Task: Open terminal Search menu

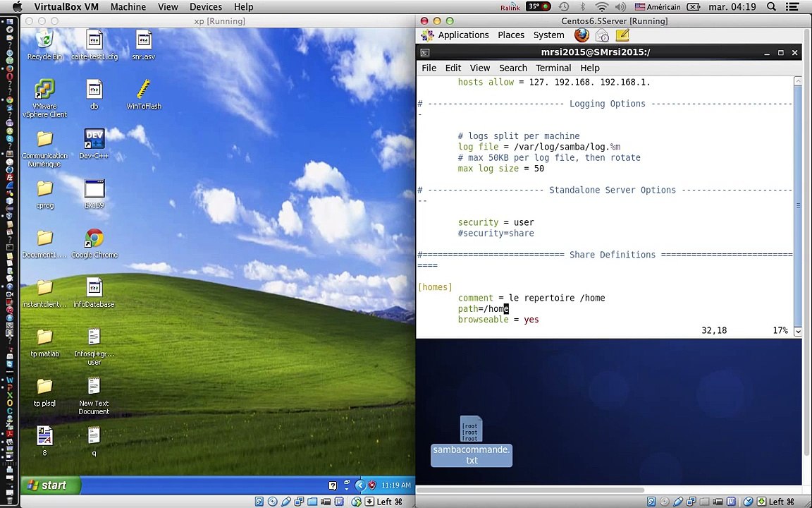Action: (512, 68)
